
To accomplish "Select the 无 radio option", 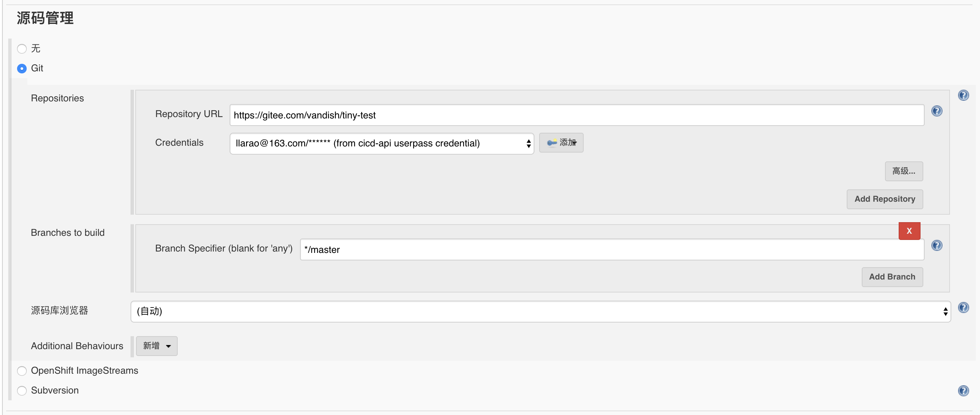I will pos(22,49).
